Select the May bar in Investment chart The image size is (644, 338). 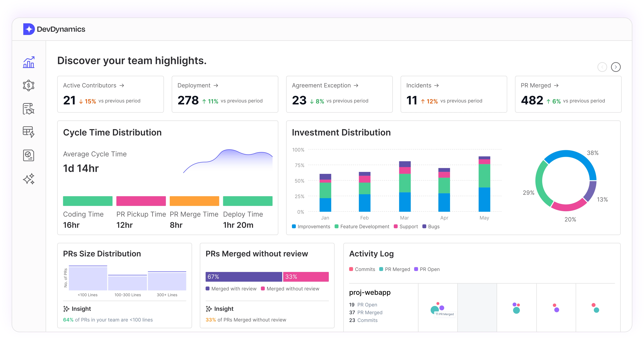tap(484, 184)
